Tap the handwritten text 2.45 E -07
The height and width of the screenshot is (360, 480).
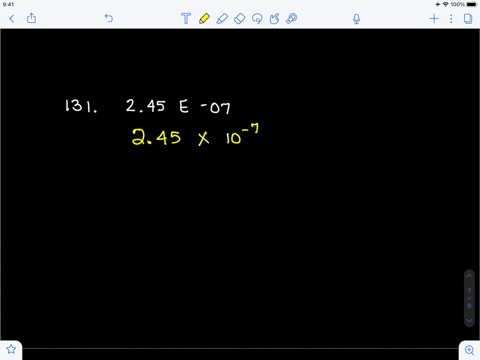[178, 107]
